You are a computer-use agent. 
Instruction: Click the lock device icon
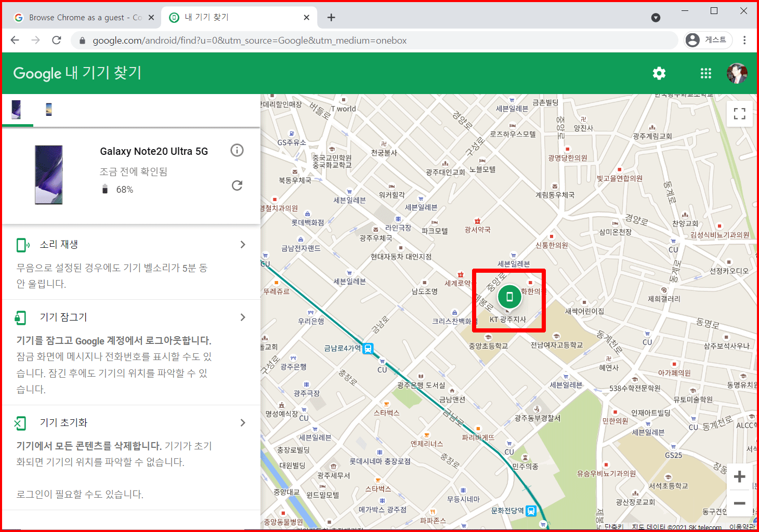[x=20, y=318]
